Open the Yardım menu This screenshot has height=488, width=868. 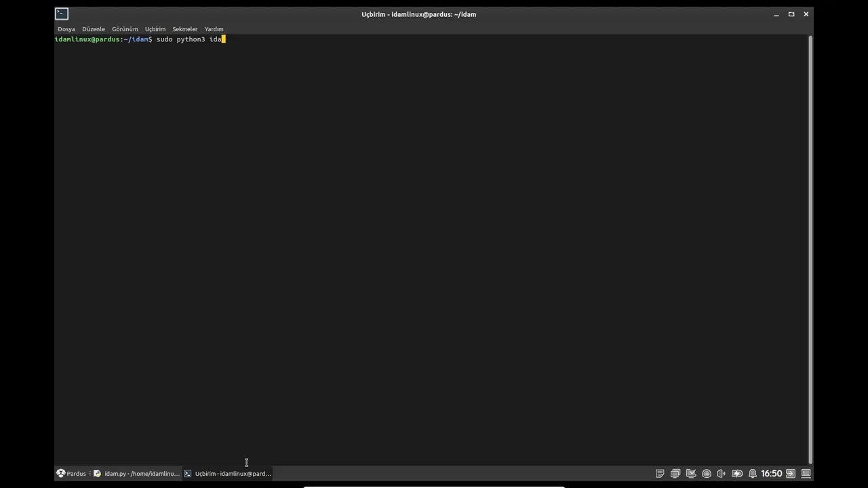(214, 29)
